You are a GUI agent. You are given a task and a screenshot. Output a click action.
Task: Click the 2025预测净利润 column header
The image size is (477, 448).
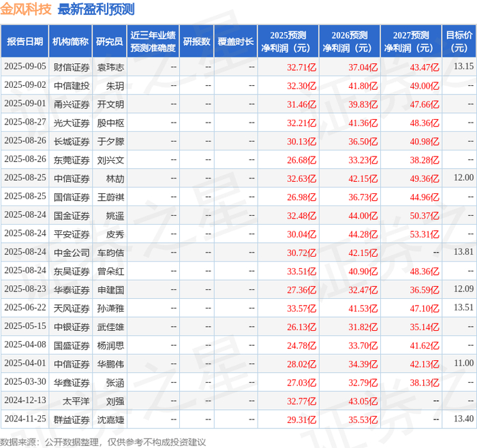click(x=288, y=42)
